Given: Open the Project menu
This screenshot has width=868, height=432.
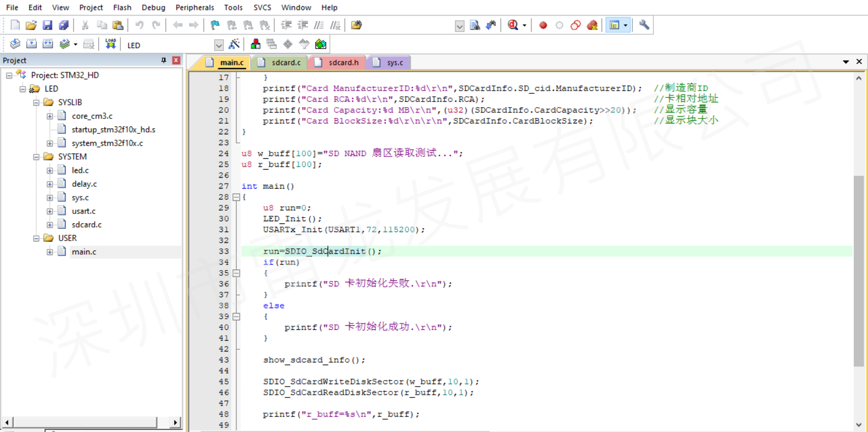Looking at the screenshot, I should (x=91, y=8).
